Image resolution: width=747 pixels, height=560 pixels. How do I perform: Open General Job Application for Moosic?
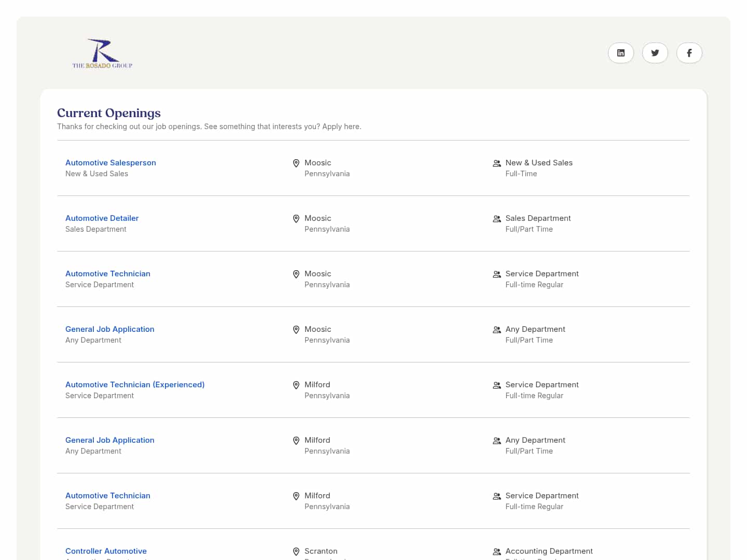coord(109,329)
